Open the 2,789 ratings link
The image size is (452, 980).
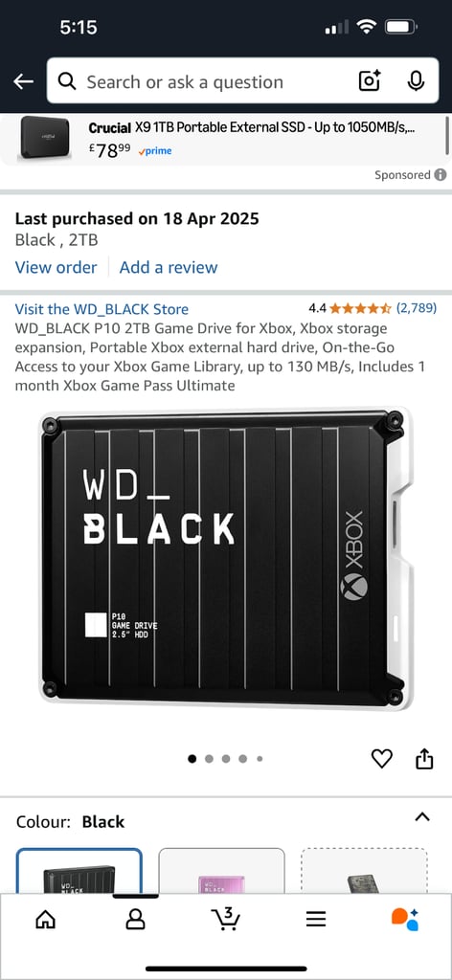[x=417, y=308]
